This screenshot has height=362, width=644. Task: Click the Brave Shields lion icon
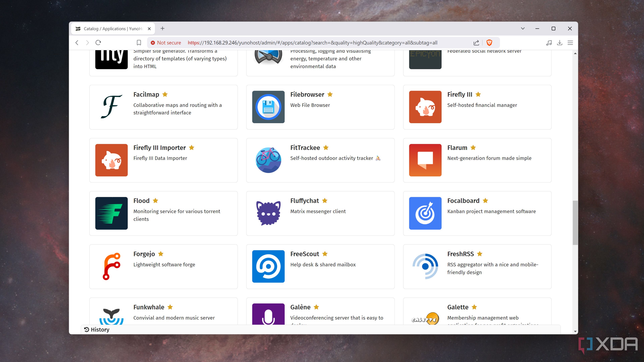coord(489,43)
